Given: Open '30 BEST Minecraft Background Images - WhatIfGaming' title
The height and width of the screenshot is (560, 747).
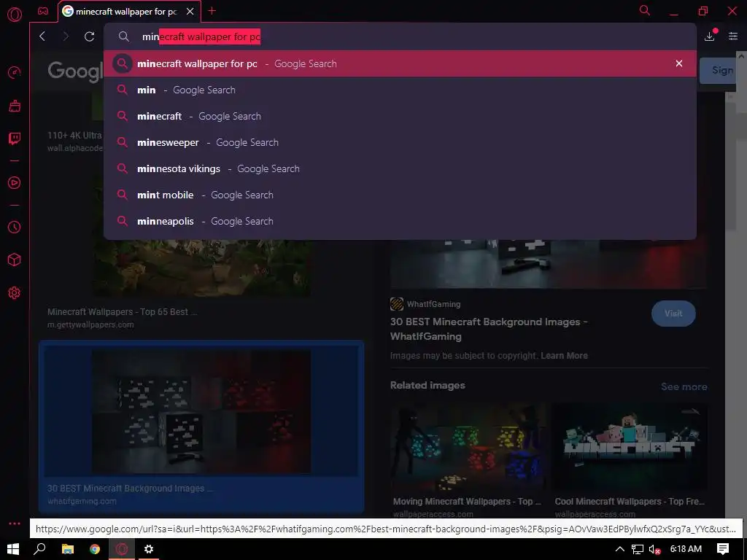Looking at the screenshot, I should pyautogui.click(x=488, y=329).
